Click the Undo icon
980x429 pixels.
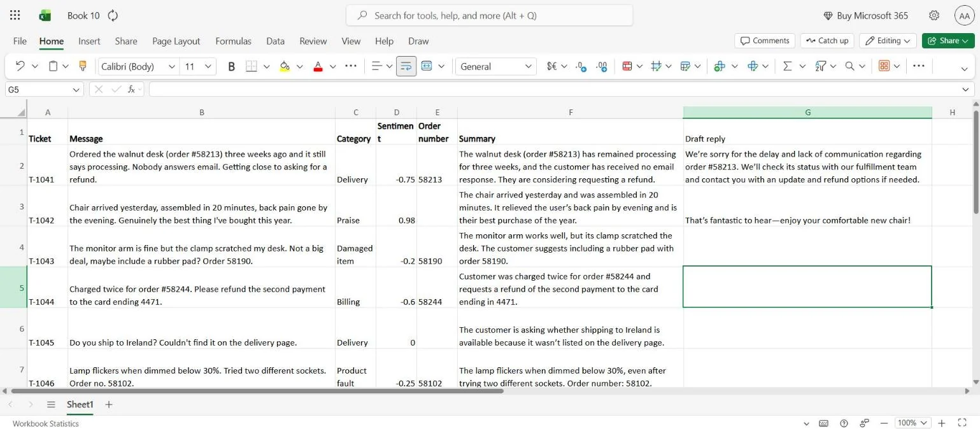point(20,66)
